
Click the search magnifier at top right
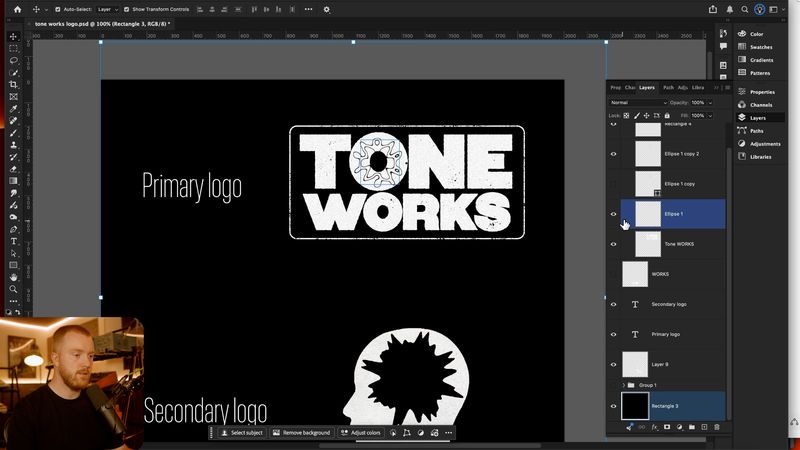tap(745, 9)
